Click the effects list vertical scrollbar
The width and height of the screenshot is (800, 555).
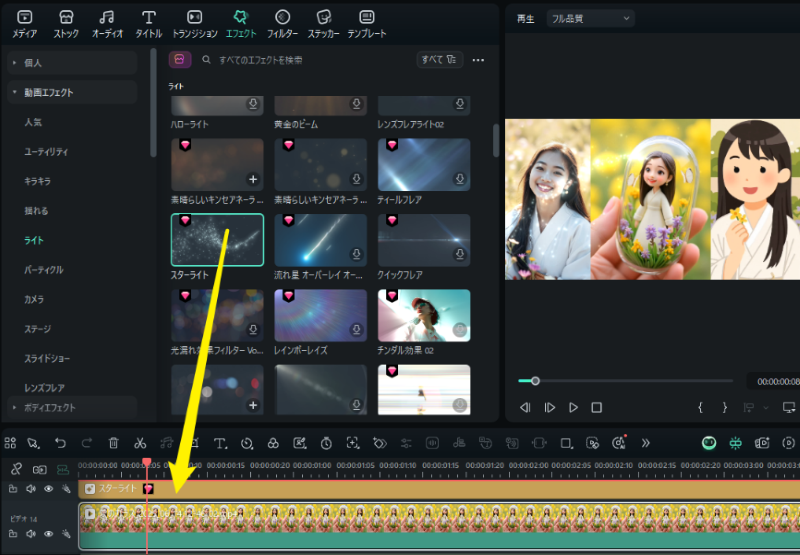[495, 141]
